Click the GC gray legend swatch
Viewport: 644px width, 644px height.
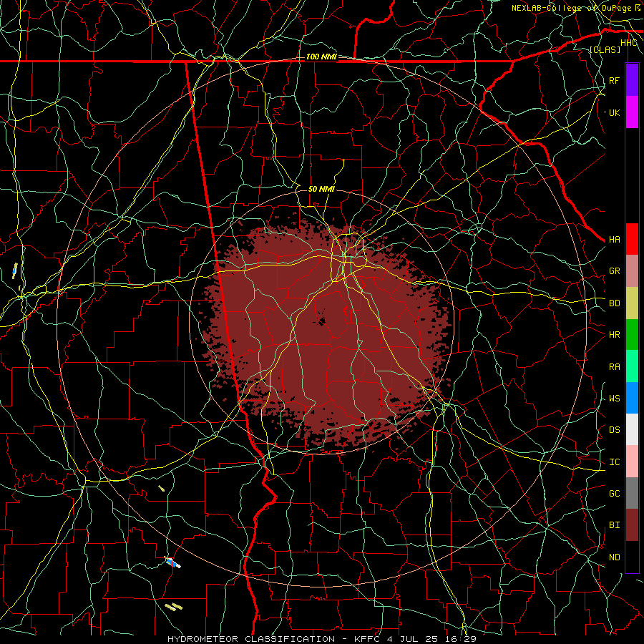(x=632, y=493)
